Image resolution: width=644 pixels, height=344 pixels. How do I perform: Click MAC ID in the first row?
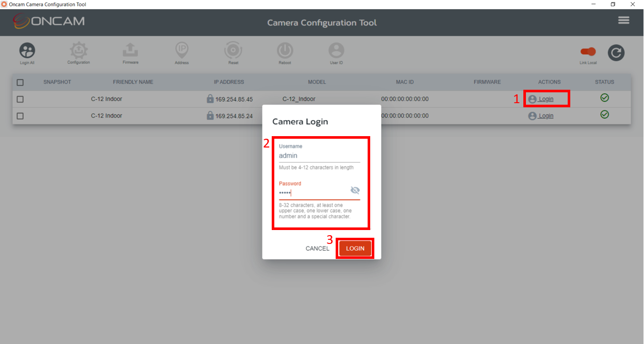405,99
